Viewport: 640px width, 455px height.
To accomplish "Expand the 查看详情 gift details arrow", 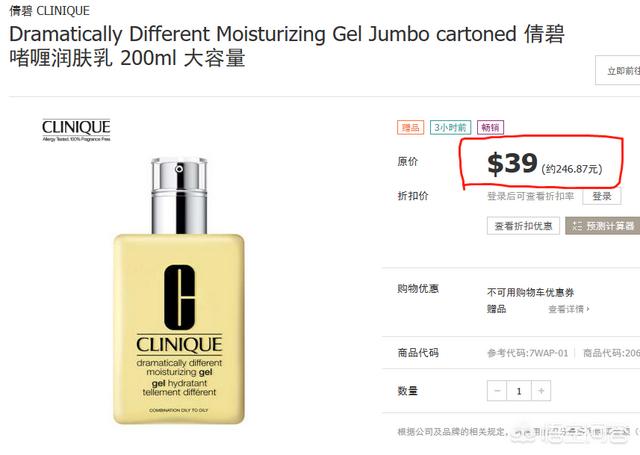I will point(569,309).
